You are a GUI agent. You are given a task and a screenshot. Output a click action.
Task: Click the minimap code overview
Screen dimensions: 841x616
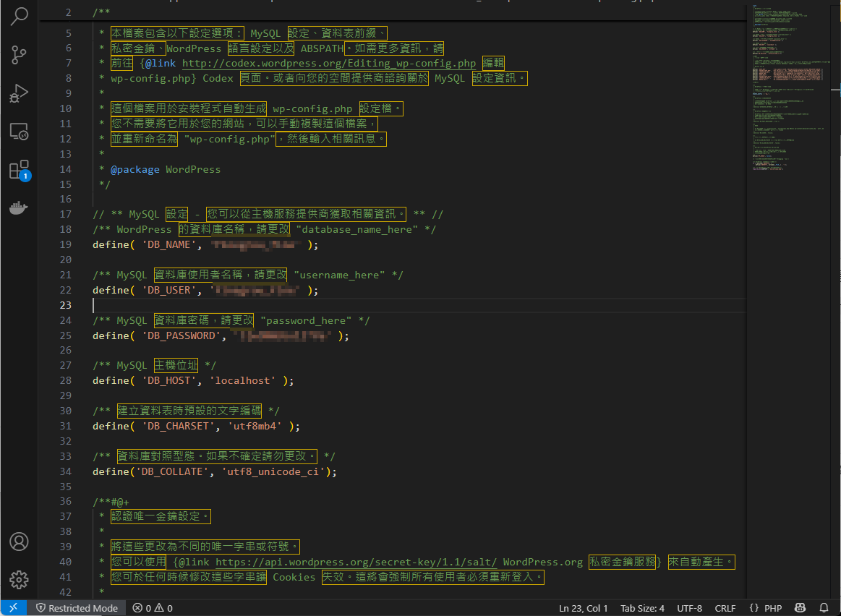788,88
